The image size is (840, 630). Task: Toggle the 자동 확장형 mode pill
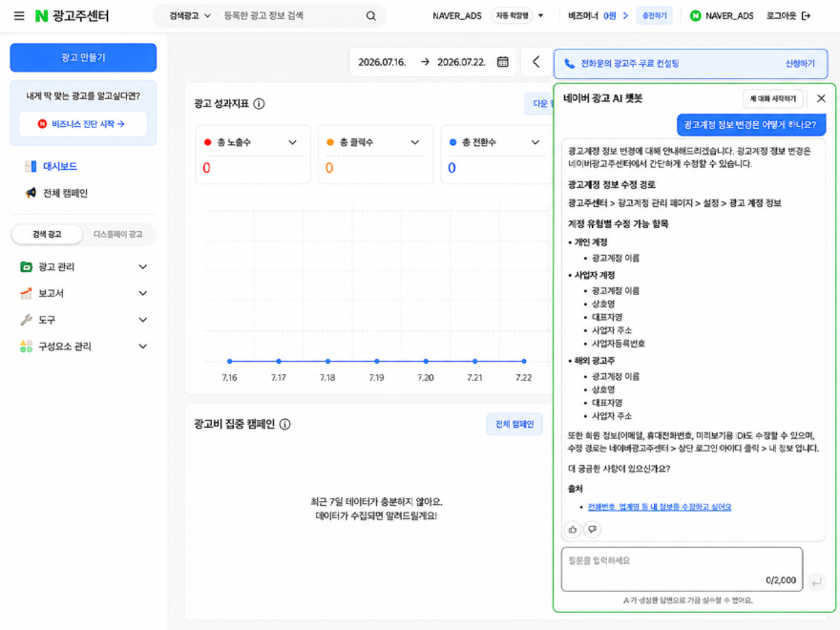(x=512, y=15)
